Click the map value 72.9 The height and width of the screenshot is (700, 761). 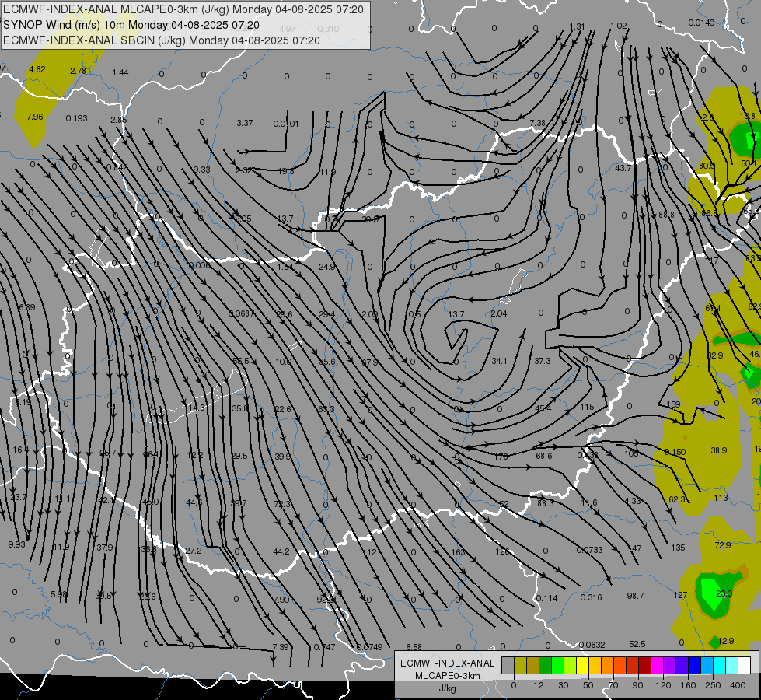(722, 545)
